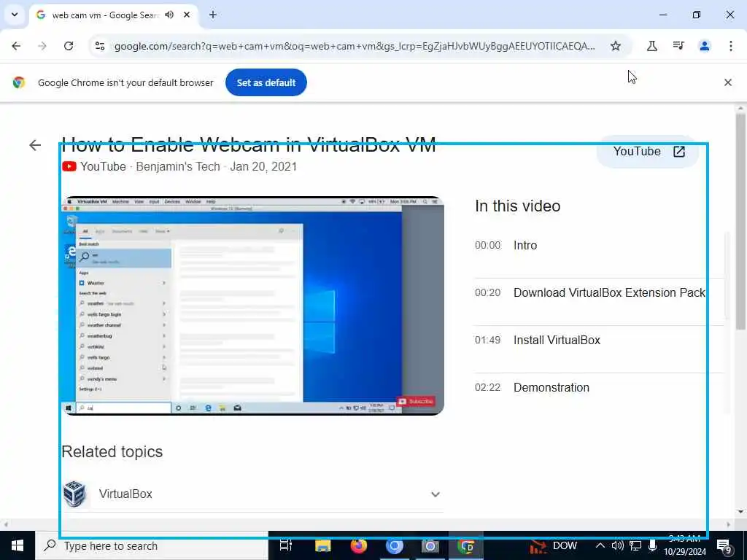Open the notification center icon
Screen dimensions: 747x560
click(724, 546)
